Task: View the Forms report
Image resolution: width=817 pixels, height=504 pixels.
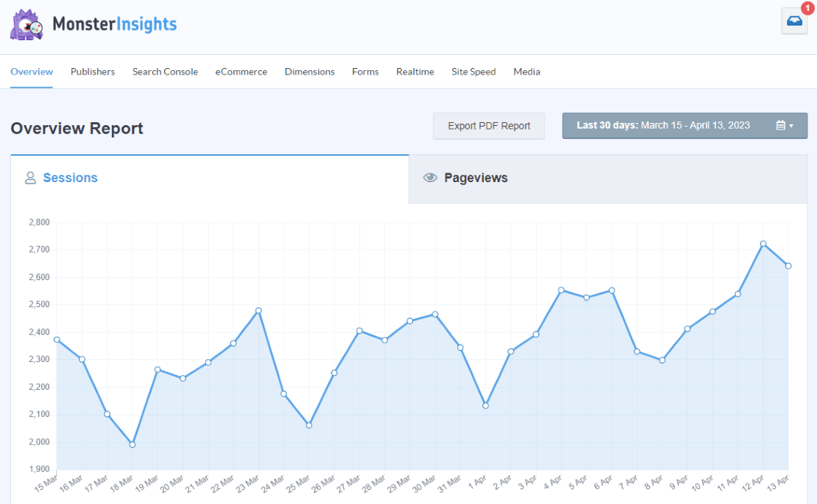Action: point(365,72)
